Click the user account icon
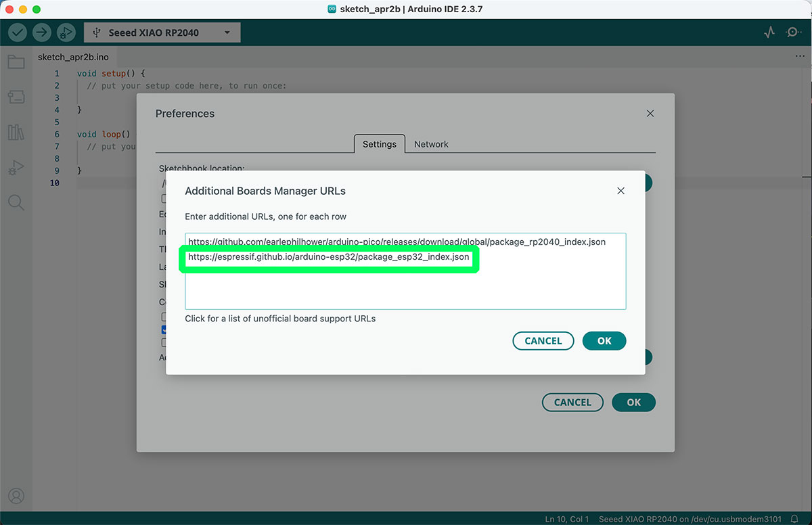 (x=16, y=496)
